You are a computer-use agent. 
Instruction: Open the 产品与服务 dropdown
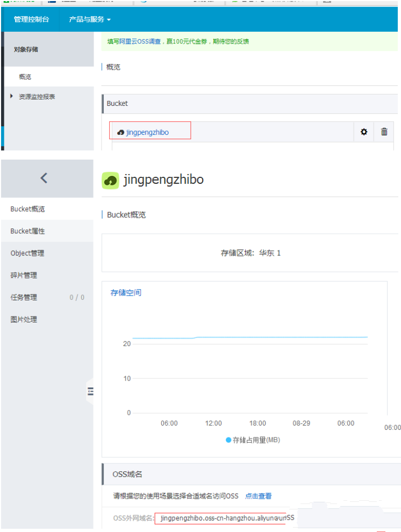pyautogui.click(x=90, y=19)
